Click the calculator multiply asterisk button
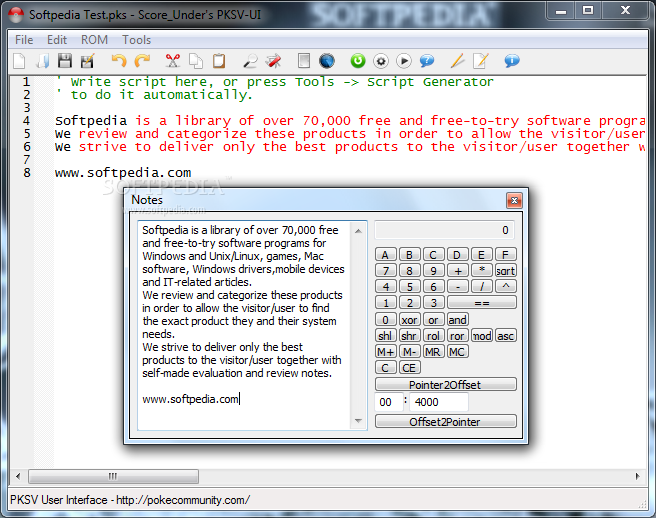656x518 pixels. [x=482, y=271]
